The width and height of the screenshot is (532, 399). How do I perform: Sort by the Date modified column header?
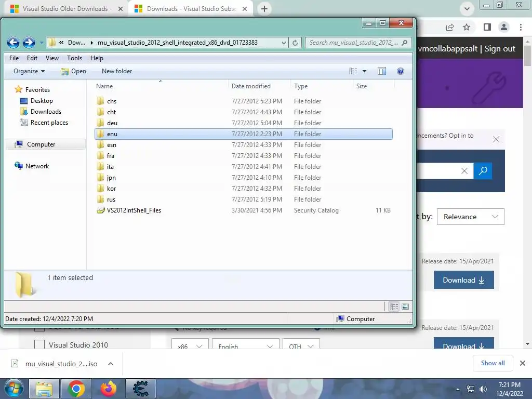click(251, 86)
